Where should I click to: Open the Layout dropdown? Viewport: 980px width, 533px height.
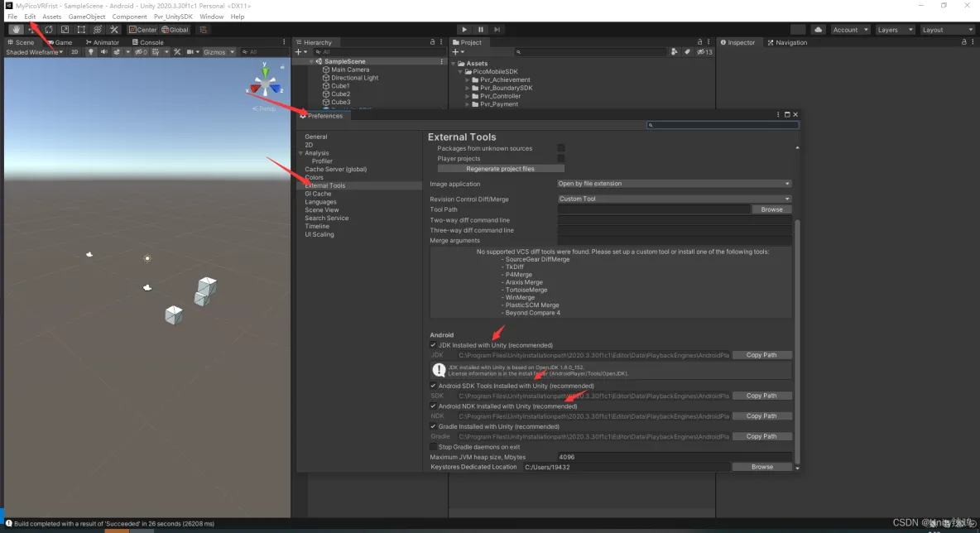tap(948, 29)
